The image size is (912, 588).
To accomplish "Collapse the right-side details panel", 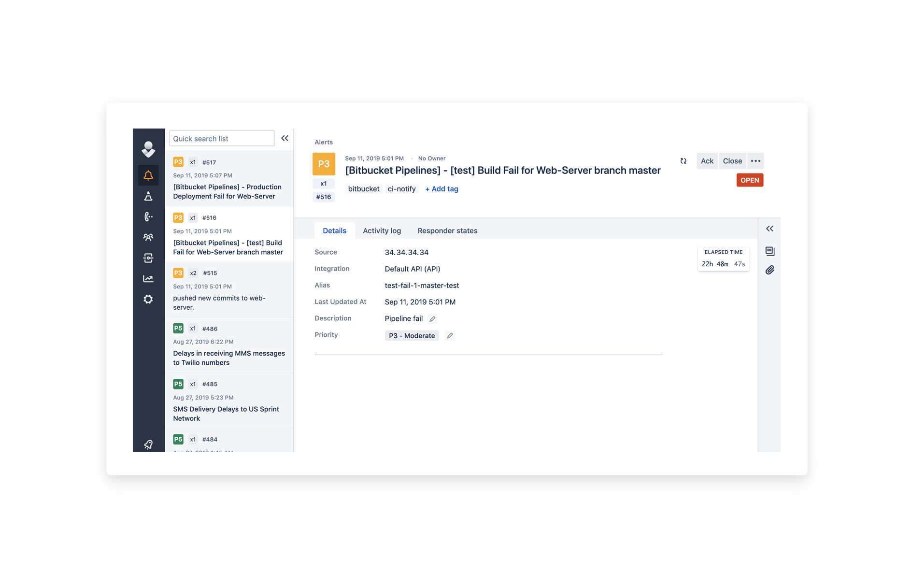I will coord(770,228).
